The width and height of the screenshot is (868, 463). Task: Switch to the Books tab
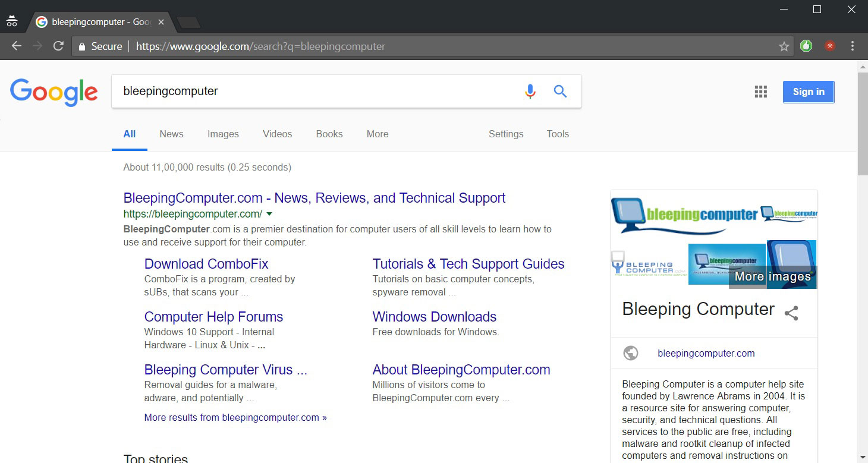pyautogui.click(x=329, y=134)
